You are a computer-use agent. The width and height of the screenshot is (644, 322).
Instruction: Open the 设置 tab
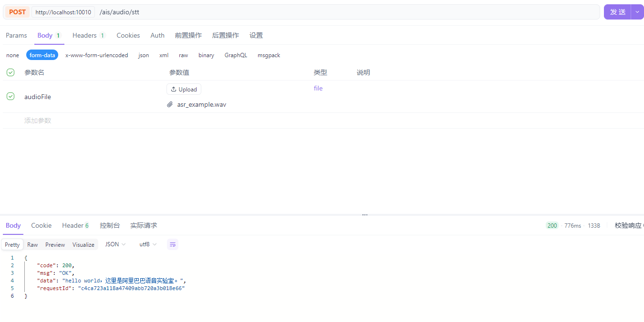pyautogui.click(x=256, y=35)
